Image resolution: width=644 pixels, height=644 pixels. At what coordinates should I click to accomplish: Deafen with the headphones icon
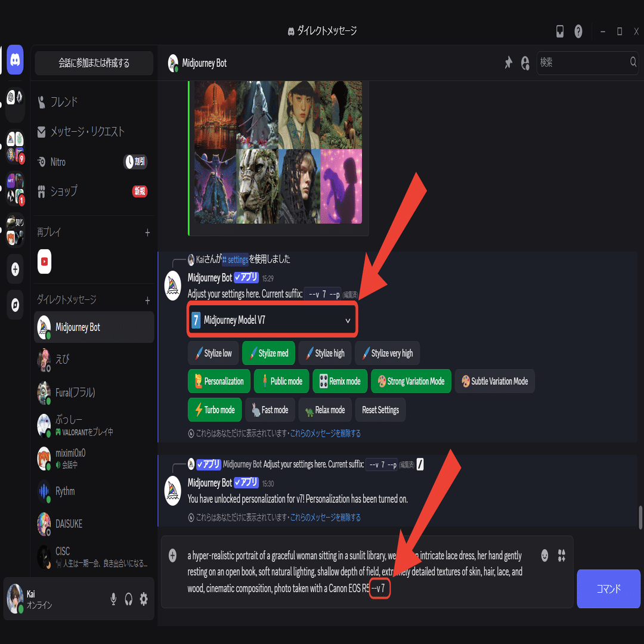129,599
